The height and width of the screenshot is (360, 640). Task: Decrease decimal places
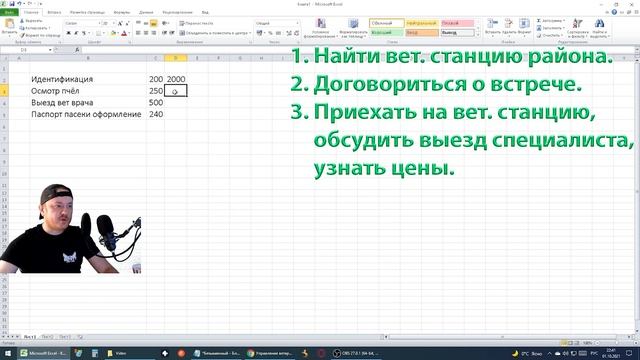click(x=296, y=33)
